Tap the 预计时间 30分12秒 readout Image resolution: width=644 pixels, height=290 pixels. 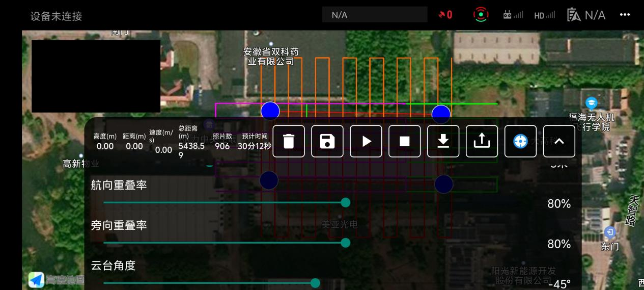pyautogui.click(x=255, y=142)
